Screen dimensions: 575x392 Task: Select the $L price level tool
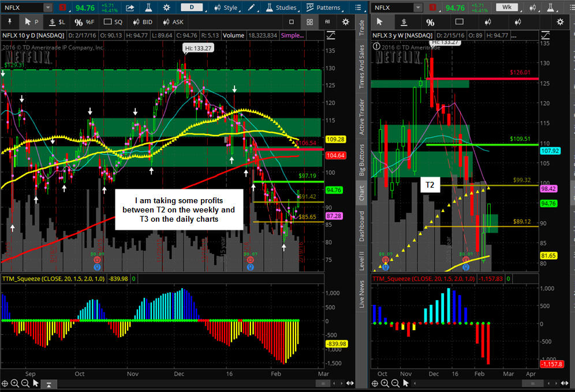(x=57, y=22)
